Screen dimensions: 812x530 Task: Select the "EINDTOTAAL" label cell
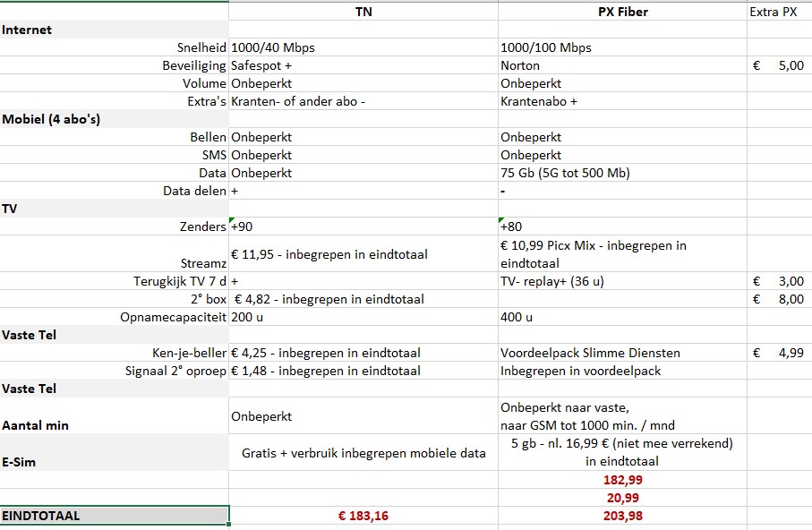point(114,516)
